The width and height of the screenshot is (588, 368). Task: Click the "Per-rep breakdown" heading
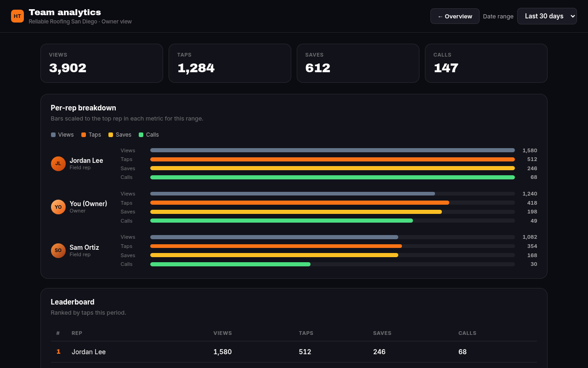[x=84, y=108]
